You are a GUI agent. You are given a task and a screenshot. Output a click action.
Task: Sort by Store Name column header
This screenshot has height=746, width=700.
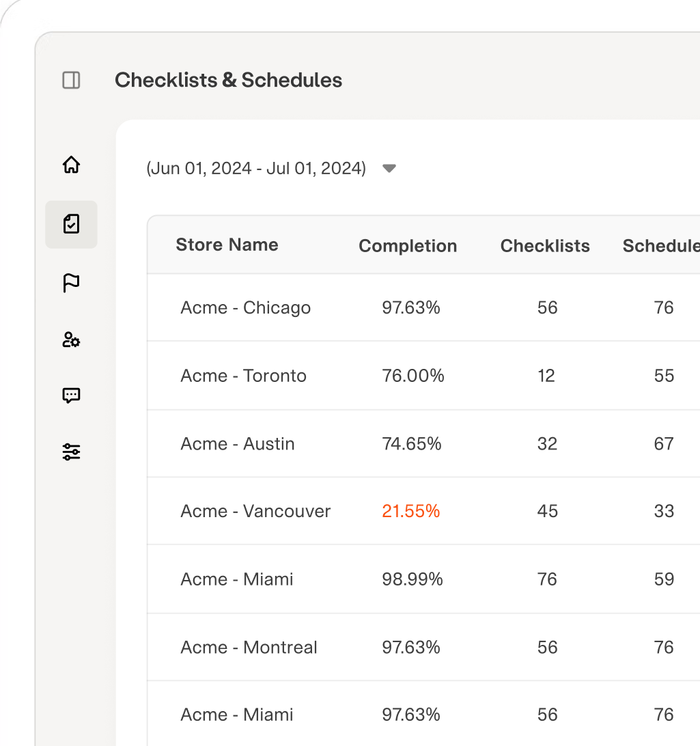pyautogui.click(x=227, y=245)
